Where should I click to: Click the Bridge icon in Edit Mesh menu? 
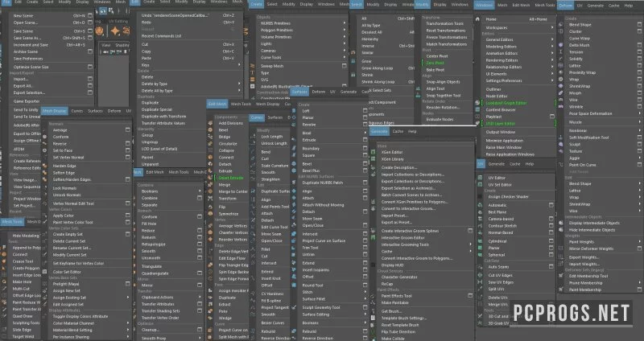(x=210, y=137)
